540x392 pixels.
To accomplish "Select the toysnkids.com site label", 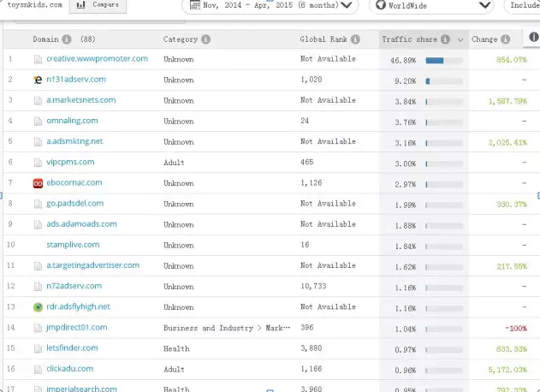I will click(35, 5).
